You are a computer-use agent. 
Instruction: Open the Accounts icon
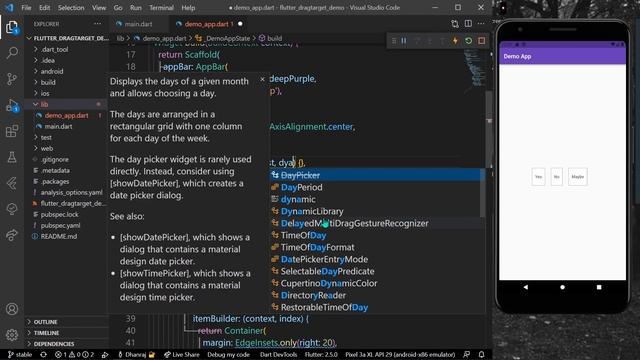tap(12, 309)
